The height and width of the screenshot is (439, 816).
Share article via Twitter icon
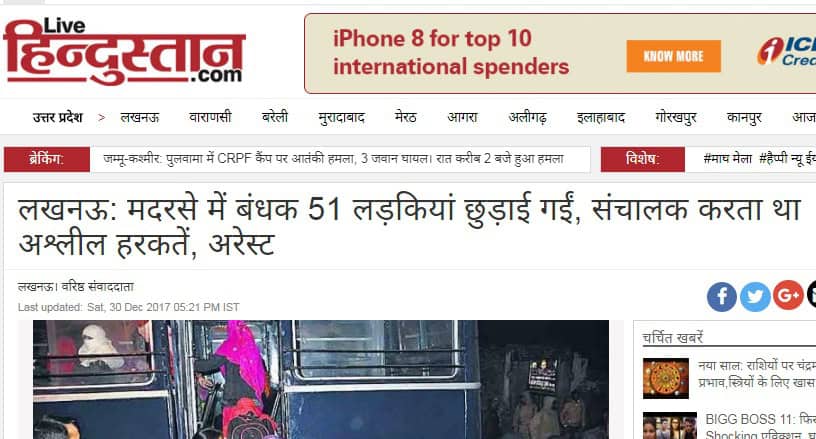click(755, 296)
